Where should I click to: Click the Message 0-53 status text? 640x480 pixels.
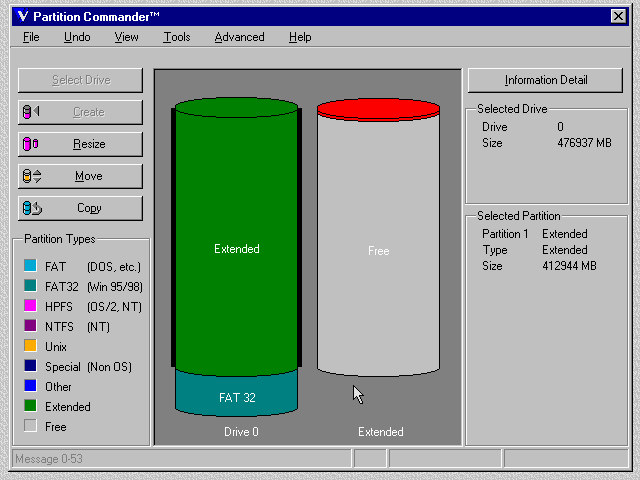click(49, 459)
